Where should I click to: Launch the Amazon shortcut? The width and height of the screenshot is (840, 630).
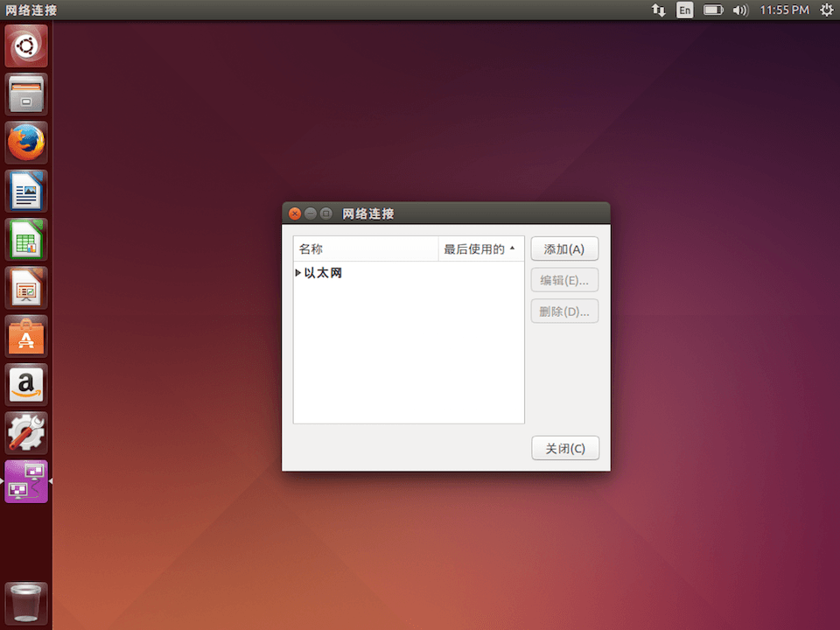point(25,384)
